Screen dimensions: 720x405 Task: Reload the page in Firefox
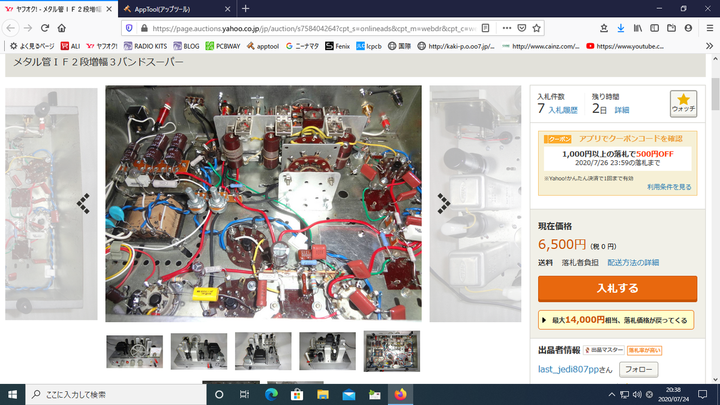coord(44,28)
